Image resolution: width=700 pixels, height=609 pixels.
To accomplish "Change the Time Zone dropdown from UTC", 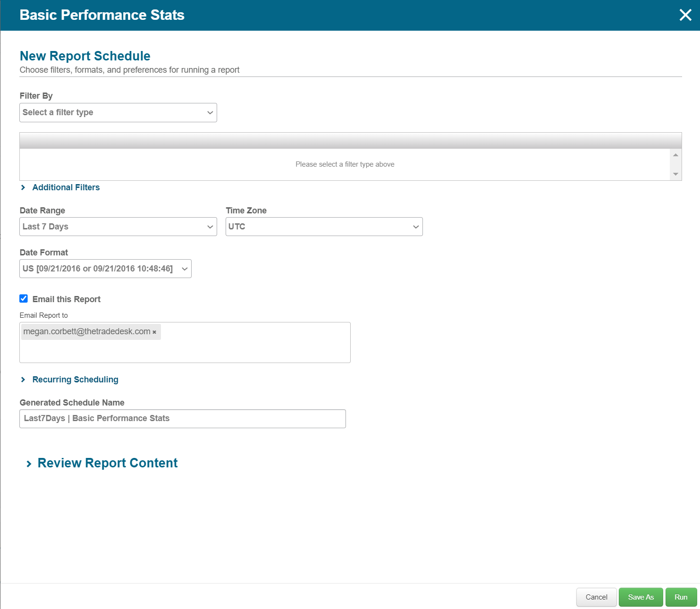I will pos(324,227).
